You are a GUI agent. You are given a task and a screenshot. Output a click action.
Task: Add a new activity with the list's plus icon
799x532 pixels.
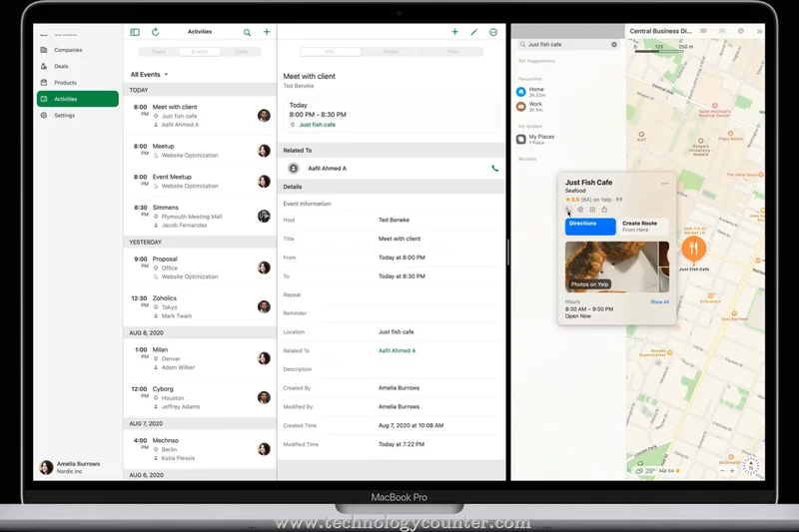click(x=267, y=32)
